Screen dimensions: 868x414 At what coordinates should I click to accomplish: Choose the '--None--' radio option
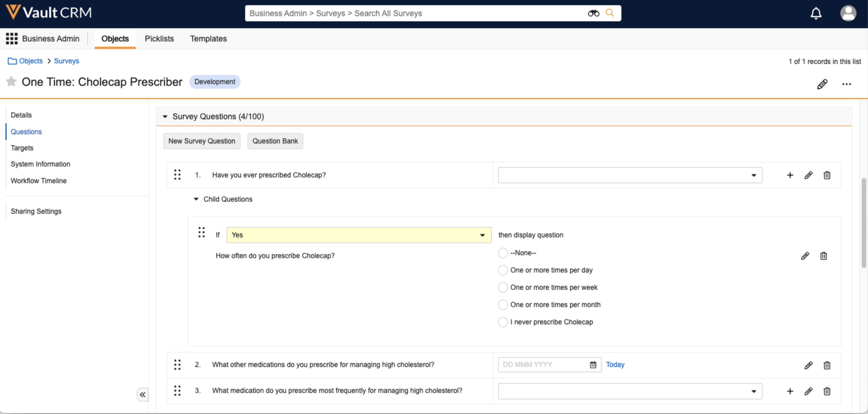(x=503, y=253)
